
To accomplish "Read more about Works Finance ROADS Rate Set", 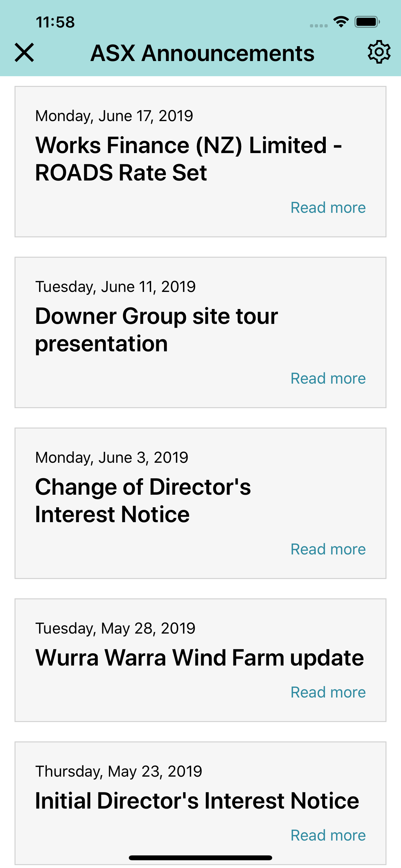I will pos(328,208).
